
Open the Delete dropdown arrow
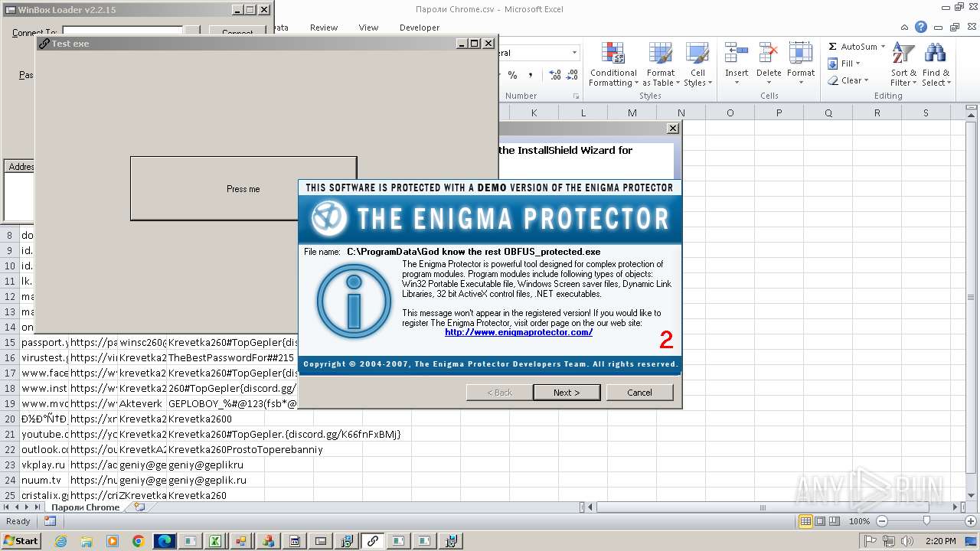(769, 83)
